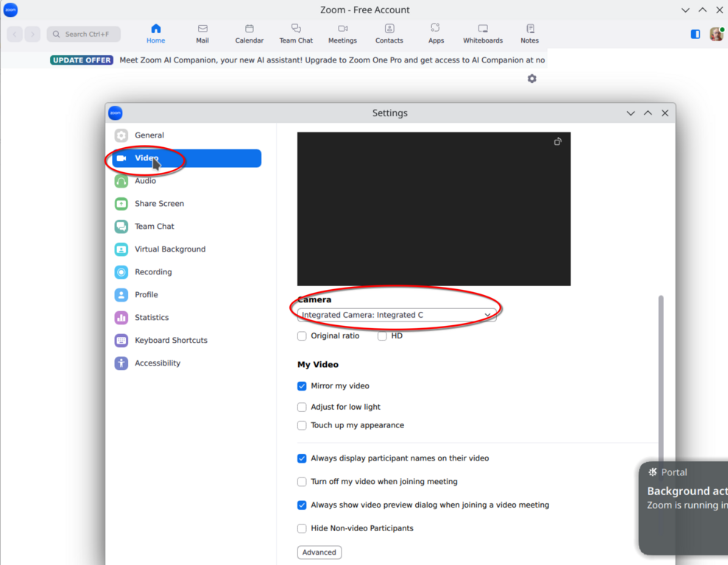Open the Apps tab
Image resolution: width=728 pixels, height=565 pixels.
[436, 34]
